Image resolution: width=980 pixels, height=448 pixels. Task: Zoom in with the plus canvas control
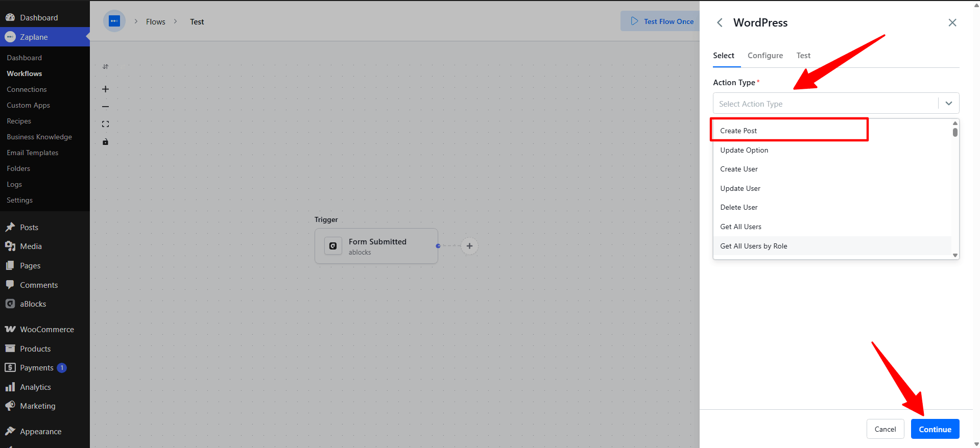(106, 89)
